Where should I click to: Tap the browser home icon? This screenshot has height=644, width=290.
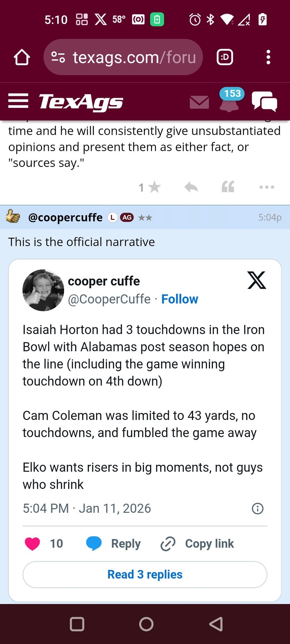(x=22, y=57)
